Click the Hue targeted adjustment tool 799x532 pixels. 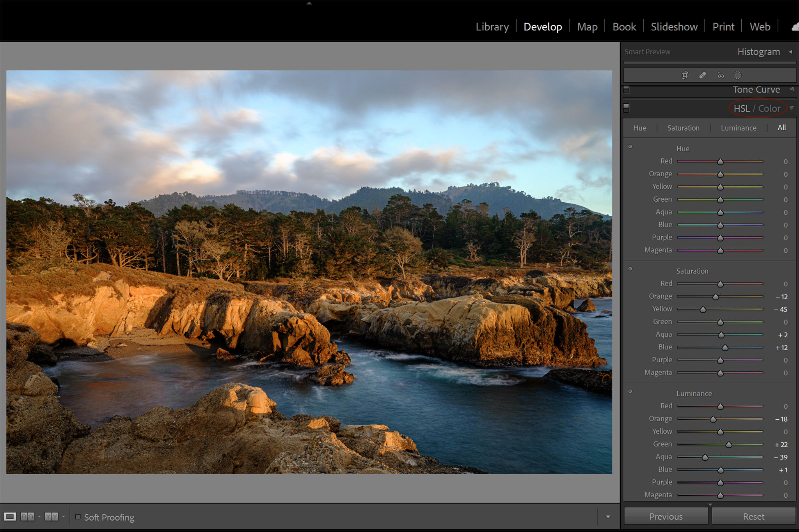pyautogui.click(x=630, y=147)
